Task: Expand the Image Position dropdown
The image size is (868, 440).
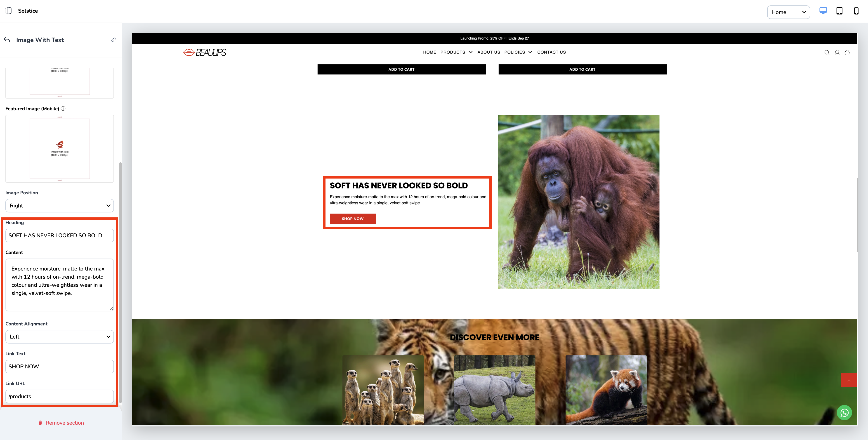Action: [60, 205]
